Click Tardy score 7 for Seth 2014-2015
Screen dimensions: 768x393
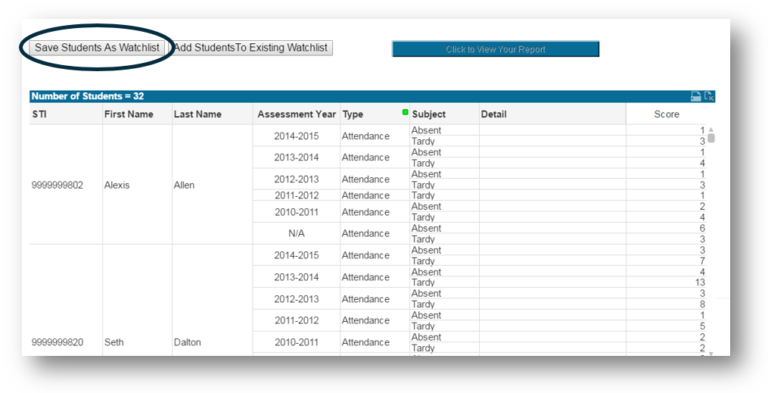(x=666, y=261)
